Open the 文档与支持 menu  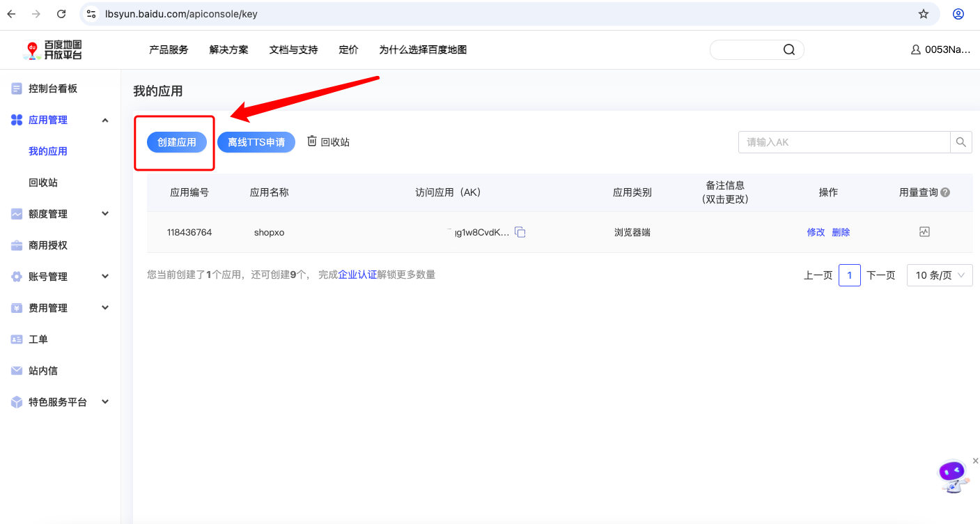[293, 49]
